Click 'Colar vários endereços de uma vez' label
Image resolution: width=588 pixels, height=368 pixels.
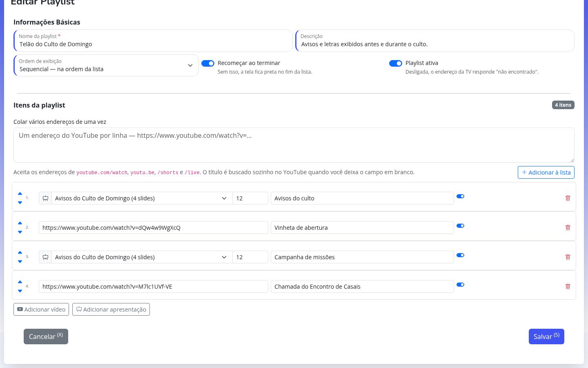60,122
